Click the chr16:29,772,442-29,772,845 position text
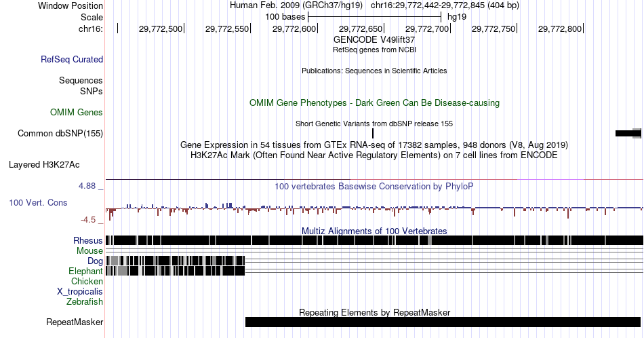644x338 pixels. pyautogui.click(x=445, y=5)
